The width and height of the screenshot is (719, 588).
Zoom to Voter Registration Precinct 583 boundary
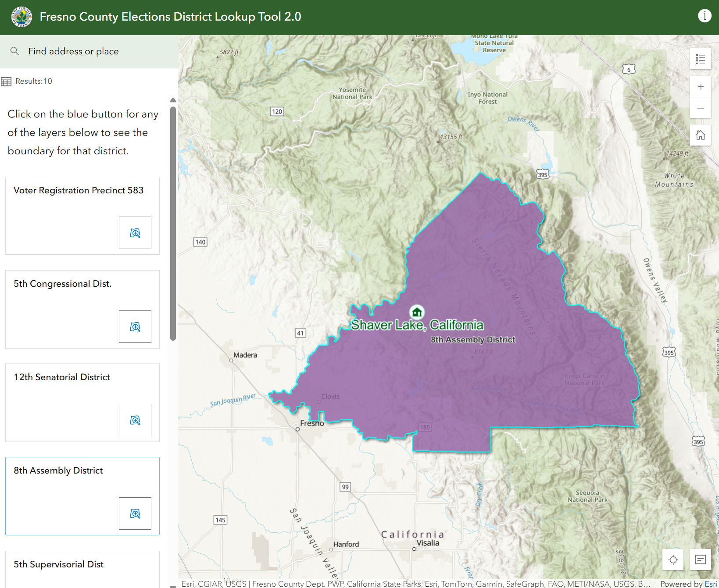135,233
